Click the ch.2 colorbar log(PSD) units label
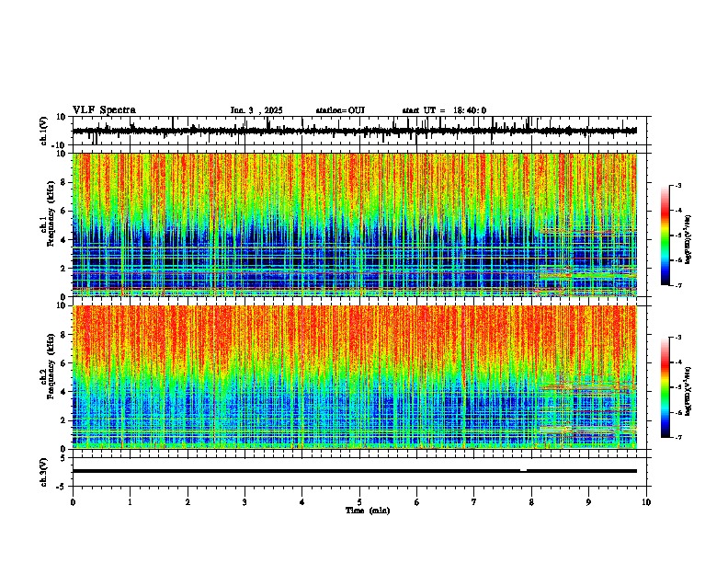728x563 pixels. pos(688,391)
